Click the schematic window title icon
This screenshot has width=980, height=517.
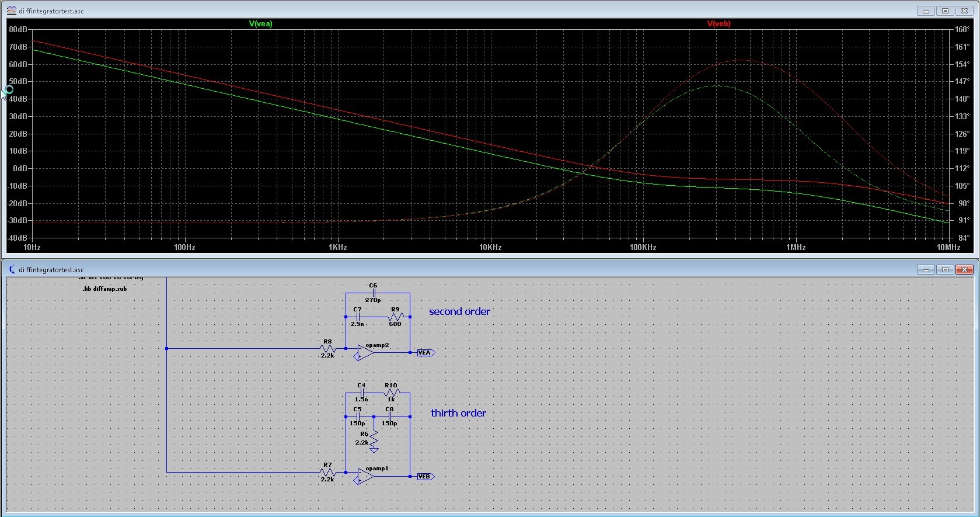[x=11, y=269]
